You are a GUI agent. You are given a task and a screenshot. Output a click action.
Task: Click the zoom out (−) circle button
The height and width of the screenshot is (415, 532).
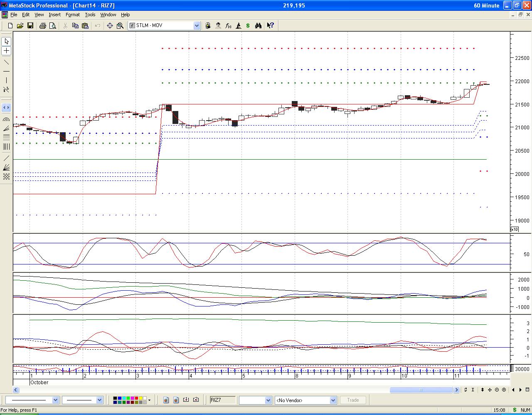coord(497,390)
